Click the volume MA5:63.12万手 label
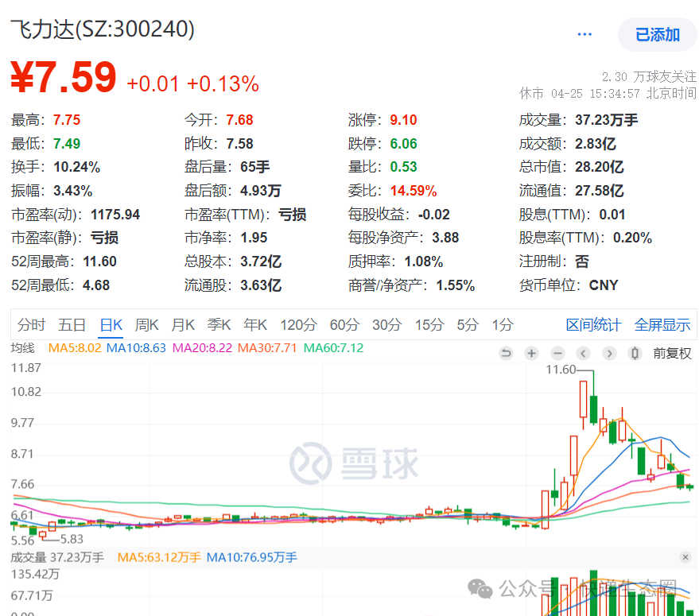The width and height of the screenshot is (699, 616). pos(159,557)
